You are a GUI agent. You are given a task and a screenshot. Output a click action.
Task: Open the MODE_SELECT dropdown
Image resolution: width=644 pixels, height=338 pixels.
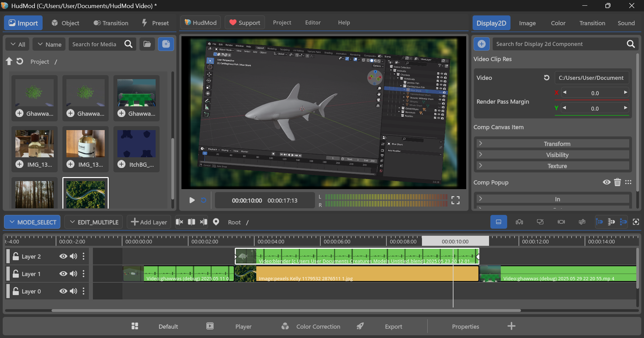coord(33,222)
